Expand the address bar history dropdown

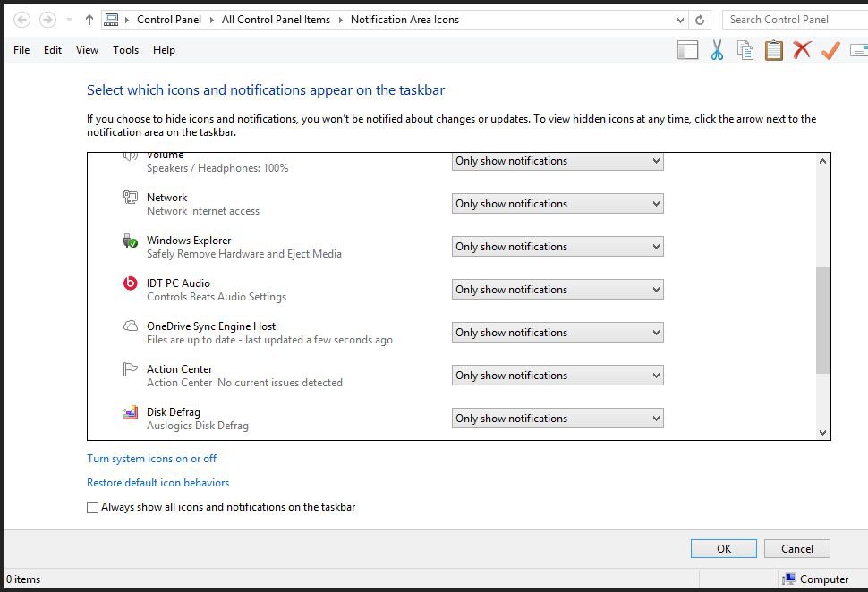click(680, 20)
